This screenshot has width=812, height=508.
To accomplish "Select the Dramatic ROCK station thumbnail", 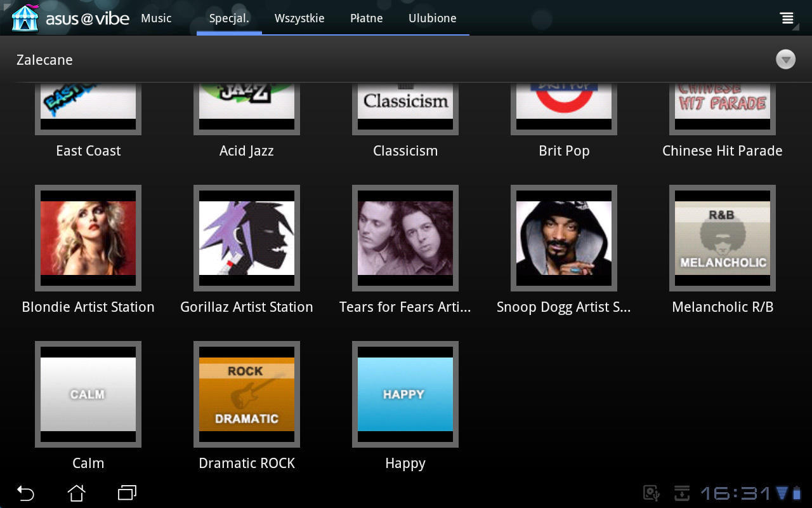I will click(247, 394).
